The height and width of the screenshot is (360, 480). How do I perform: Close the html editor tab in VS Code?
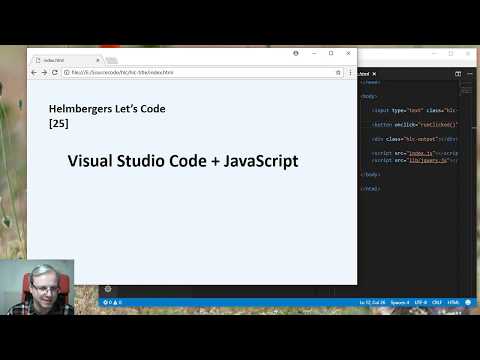(x=374, y=74)
